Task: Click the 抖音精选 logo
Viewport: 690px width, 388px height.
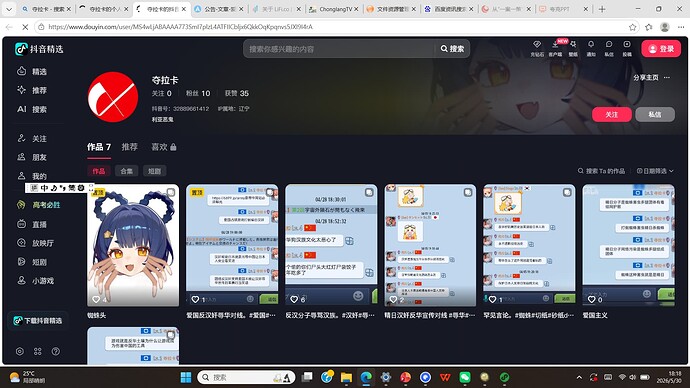Action: click(39, 49)
